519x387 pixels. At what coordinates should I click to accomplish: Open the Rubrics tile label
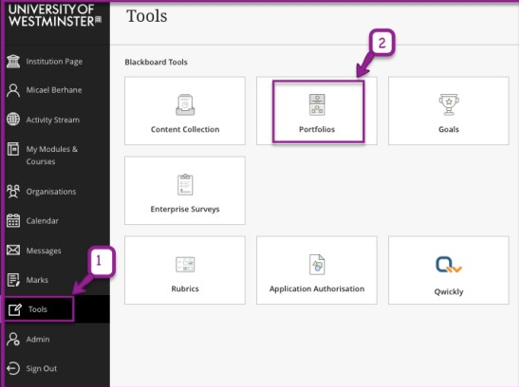click(x=185, y=289)
